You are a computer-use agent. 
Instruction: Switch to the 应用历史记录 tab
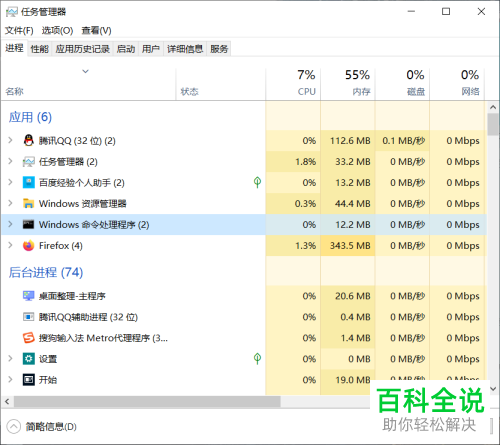(83, 49)
